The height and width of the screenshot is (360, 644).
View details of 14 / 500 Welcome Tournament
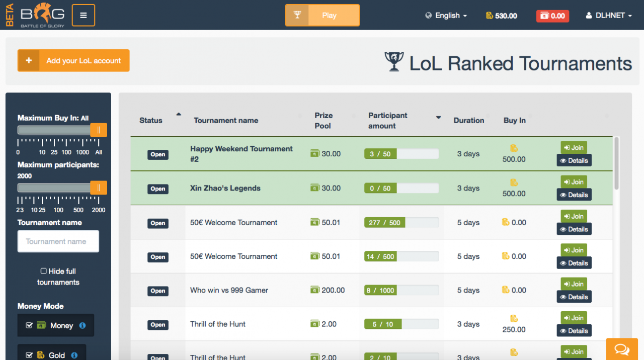(x=574, y=263)
